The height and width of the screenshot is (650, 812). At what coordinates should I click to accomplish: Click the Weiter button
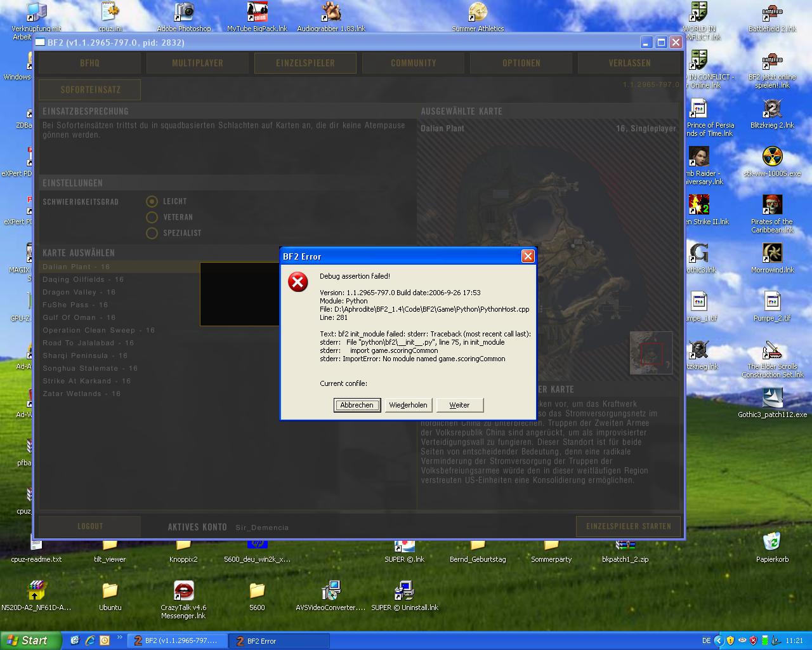tap(460, 405)
